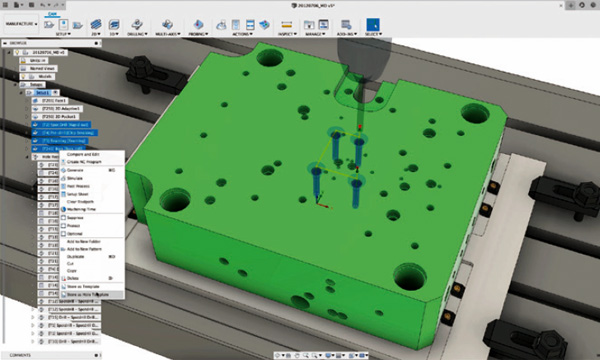The width and height of the screenshot is (600, 360).
Task: Click the Inspect measure icon
Action: (287, 24)
